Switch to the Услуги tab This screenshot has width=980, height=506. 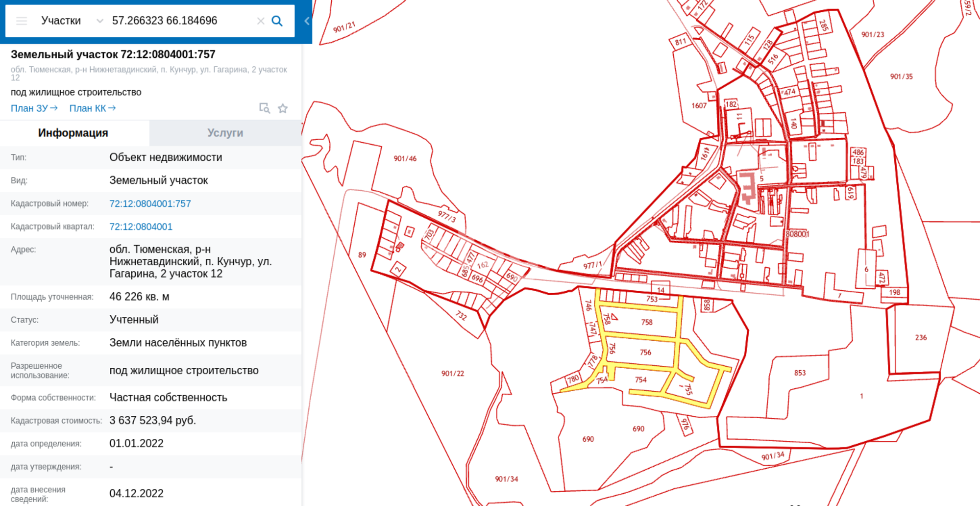click(225, 133)
